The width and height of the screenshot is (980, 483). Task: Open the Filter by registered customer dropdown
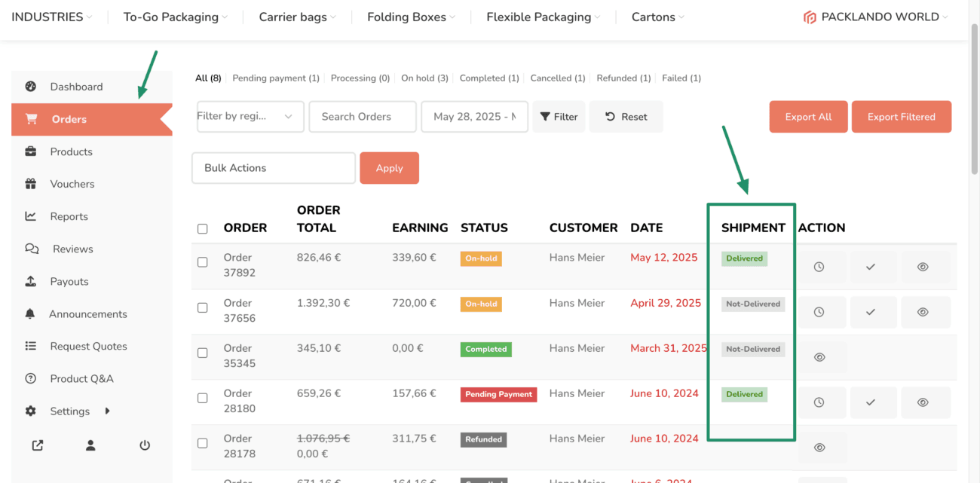pyautogui.click(x=250, y=117)
